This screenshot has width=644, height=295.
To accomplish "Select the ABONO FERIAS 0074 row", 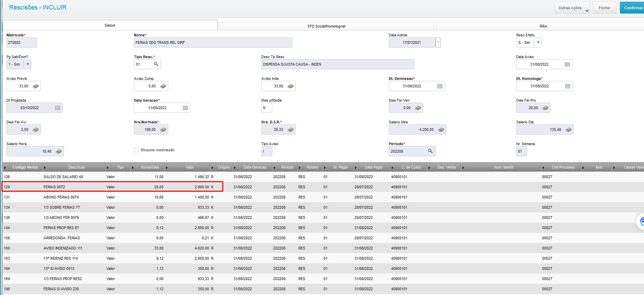I will coord(323,197).
